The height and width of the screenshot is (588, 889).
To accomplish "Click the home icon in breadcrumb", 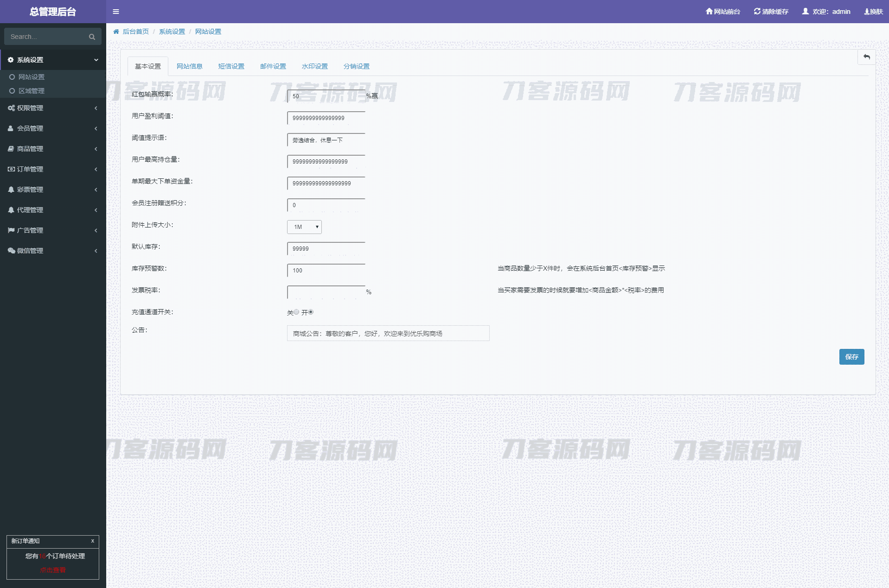I will coord(116,32).
